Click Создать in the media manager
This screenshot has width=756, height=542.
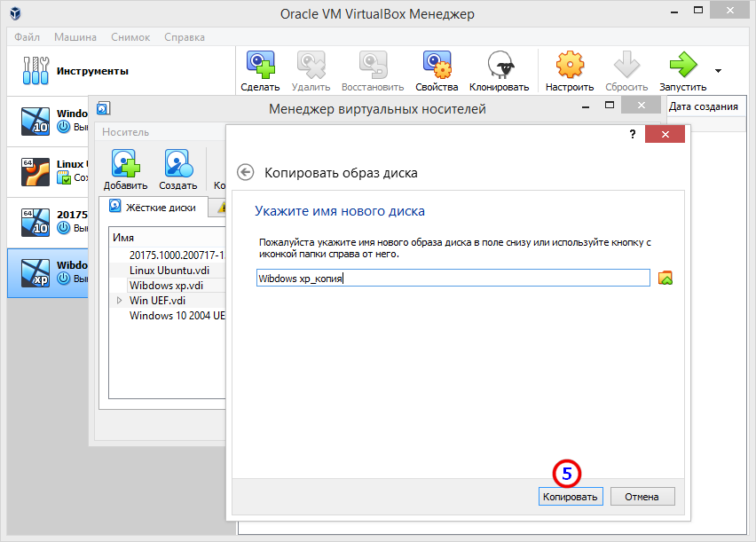pyautogui.click(x=178, y=169)
